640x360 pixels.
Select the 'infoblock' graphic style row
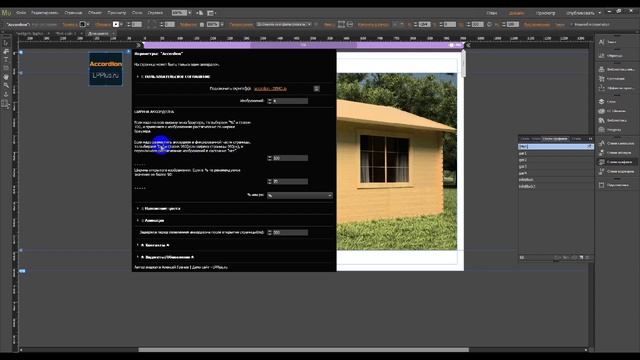(x=556, y=179)
